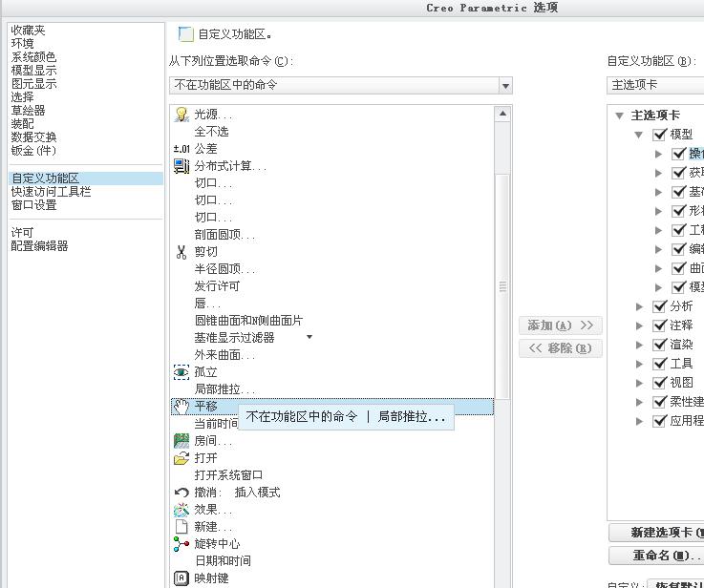Uncheck the 工具 tab checkbox
The image size is (704, 588).
click(659, 364)
